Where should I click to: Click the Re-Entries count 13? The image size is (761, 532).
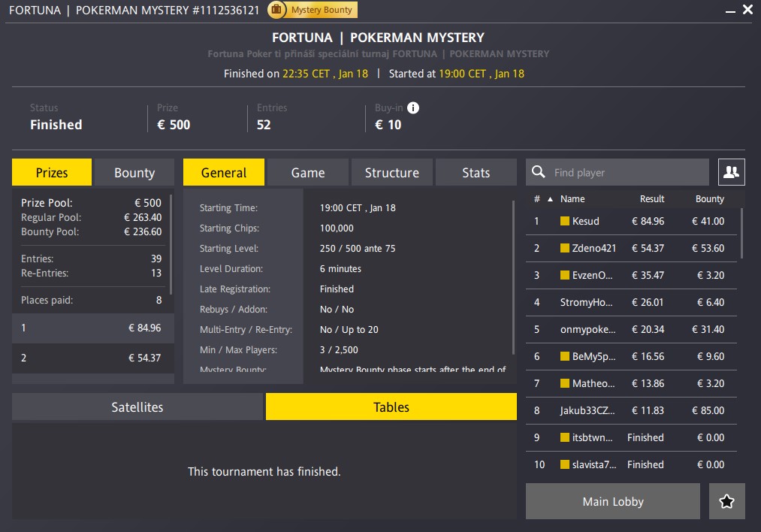[156, 274]
